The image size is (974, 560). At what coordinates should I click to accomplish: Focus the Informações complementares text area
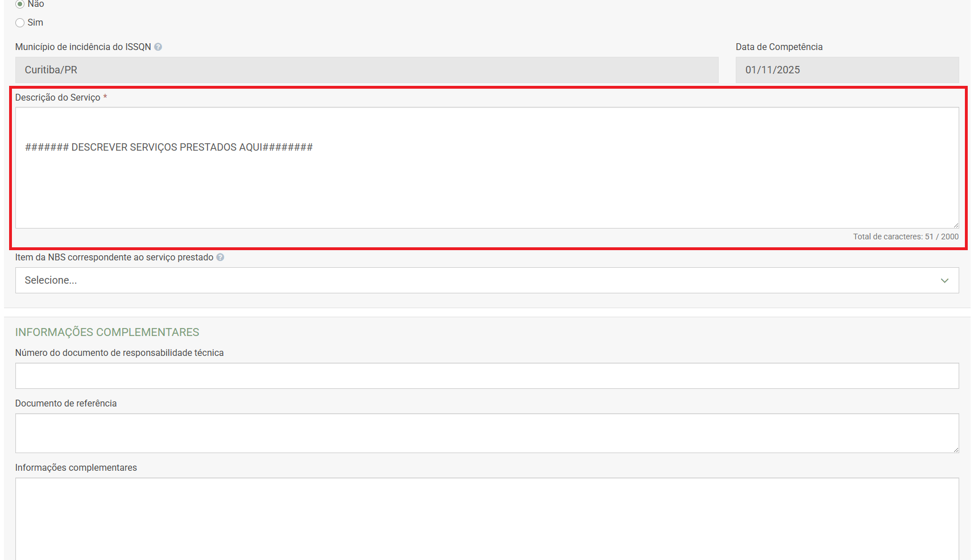tap(487, 517)
